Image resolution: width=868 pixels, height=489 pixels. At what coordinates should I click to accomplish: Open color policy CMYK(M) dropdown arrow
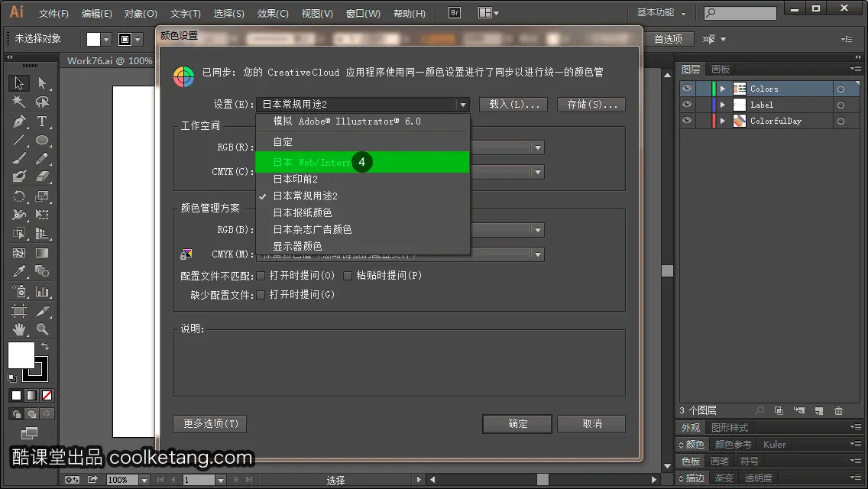click(x=537, y=254)
